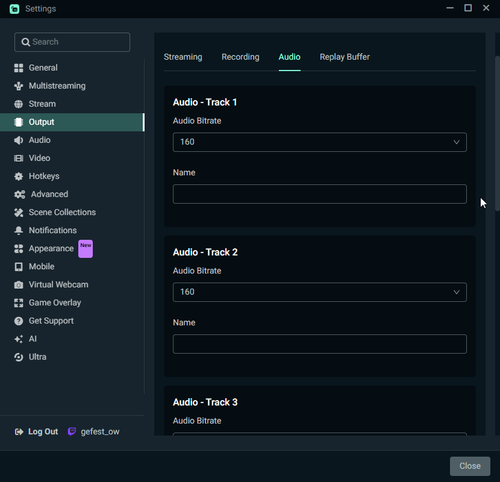Click the Streamlabs logo in title bar

14,9
